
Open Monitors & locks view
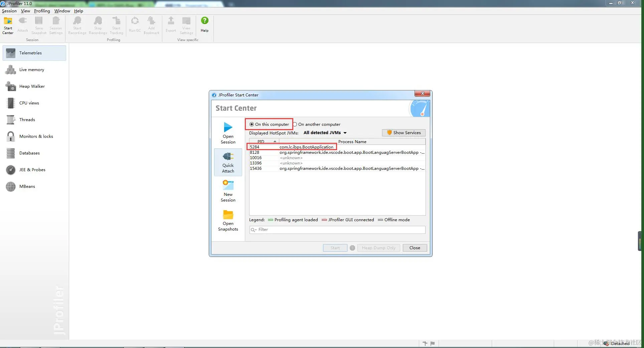[34, 136]
